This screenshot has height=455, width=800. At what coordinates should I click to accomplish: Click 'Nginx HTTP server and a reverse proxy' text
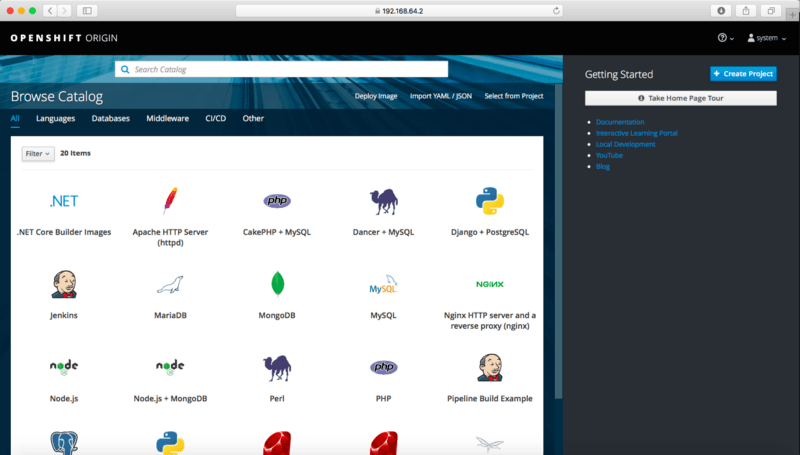click(x=490, y=320)
